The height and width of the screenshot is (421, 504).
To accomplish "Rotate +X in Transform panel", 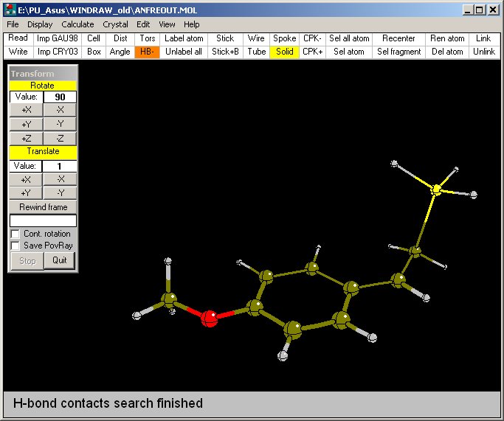I will tap(26, 110).
